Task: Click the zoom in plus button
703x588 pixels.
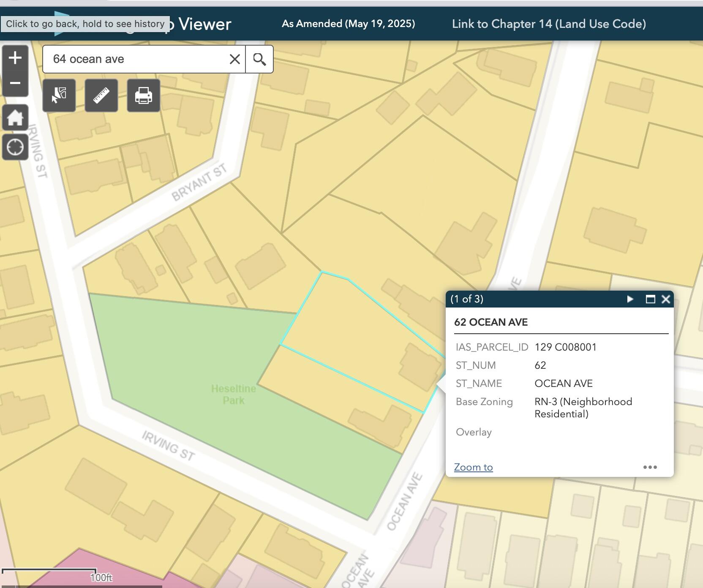Action: coord(15,58)
